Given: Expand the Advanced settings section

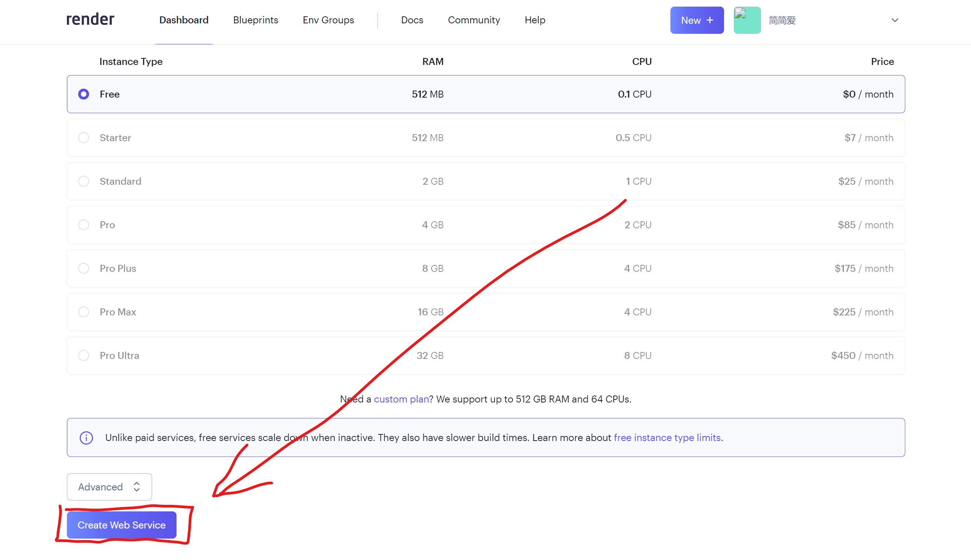Looking at the screenshot, I should (x=109, y=487).
